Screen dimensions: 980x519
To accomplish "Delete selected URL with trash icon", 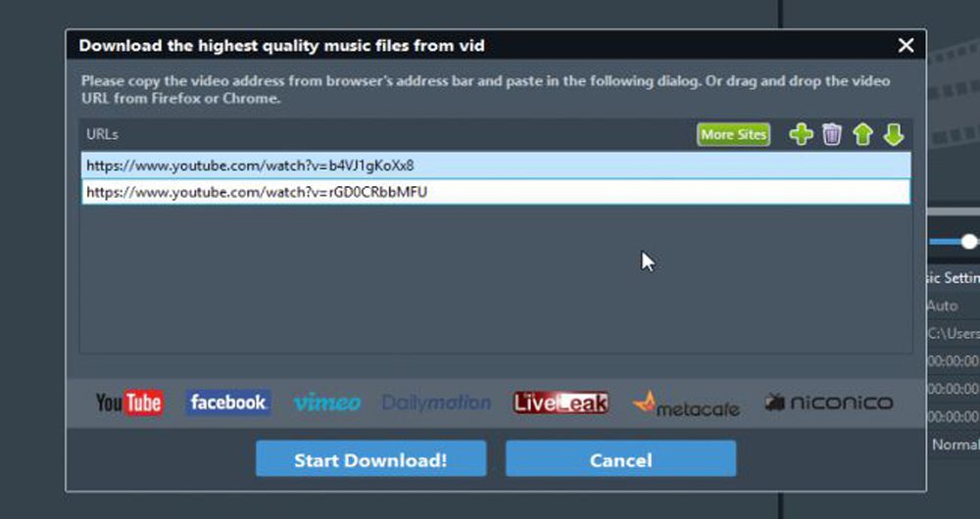I will coord(831,134).
